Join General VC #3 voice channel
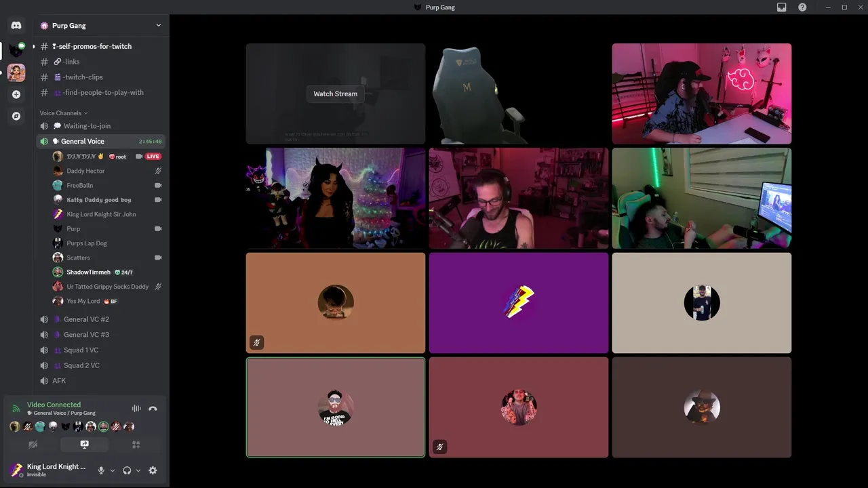 (x=100, y=335)
